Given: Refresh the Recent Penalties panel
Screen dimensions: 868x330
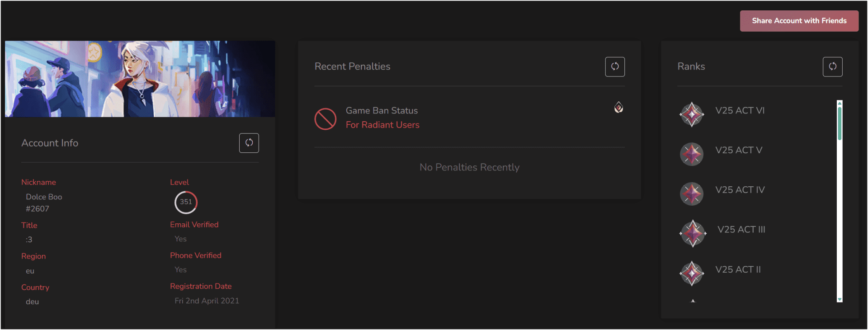Looking at the screenshot, I should 615,66.
